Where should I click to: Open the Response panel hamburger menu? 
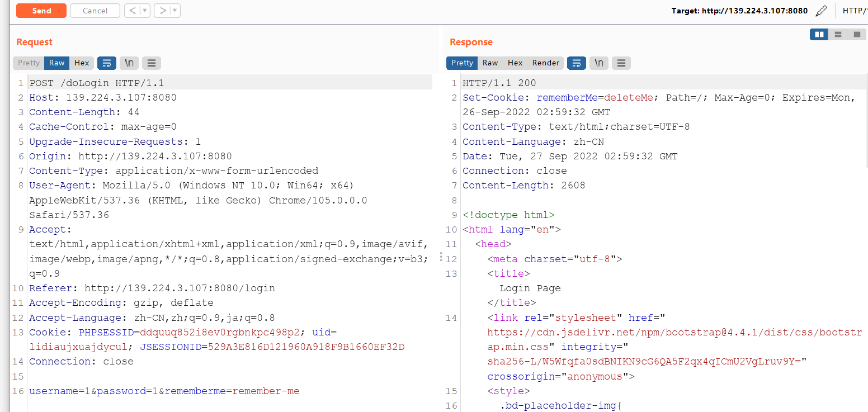[621, 63]
